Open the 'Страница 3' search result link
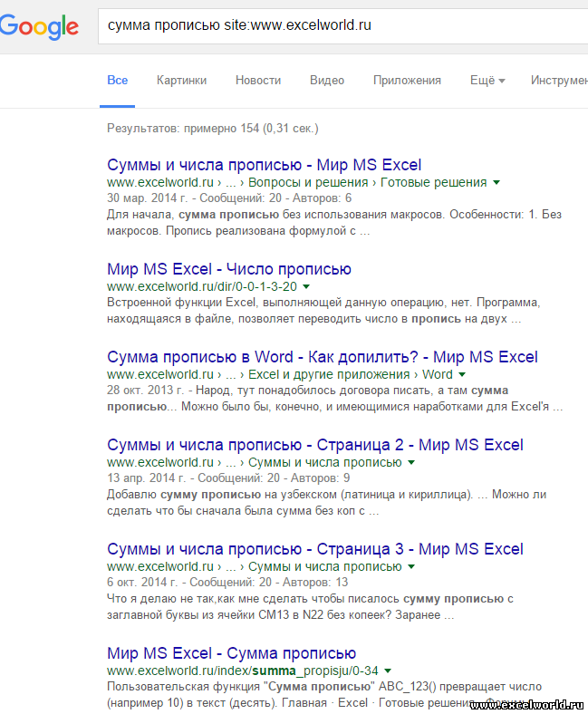Viewport: 588px width, 714px height. click(x=314, y=549)
